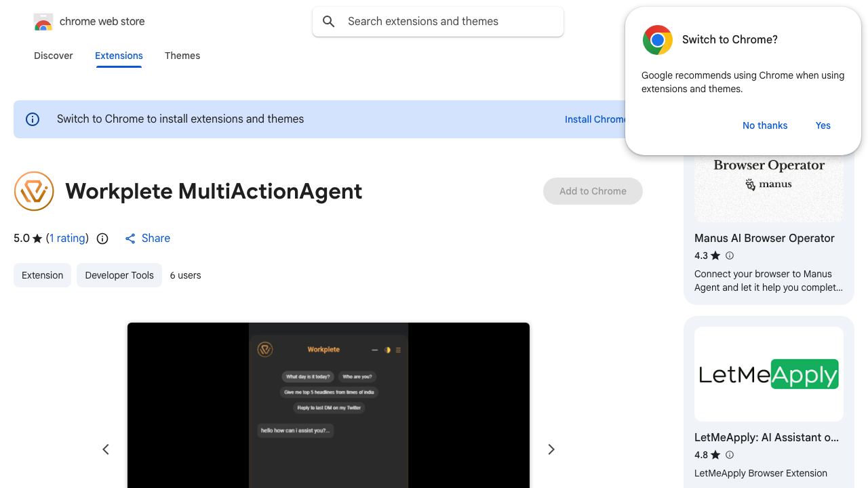Click the chrome web store title text
Image resolution: width=868 pixels, height=488 pixels.
tap(102, 22)
